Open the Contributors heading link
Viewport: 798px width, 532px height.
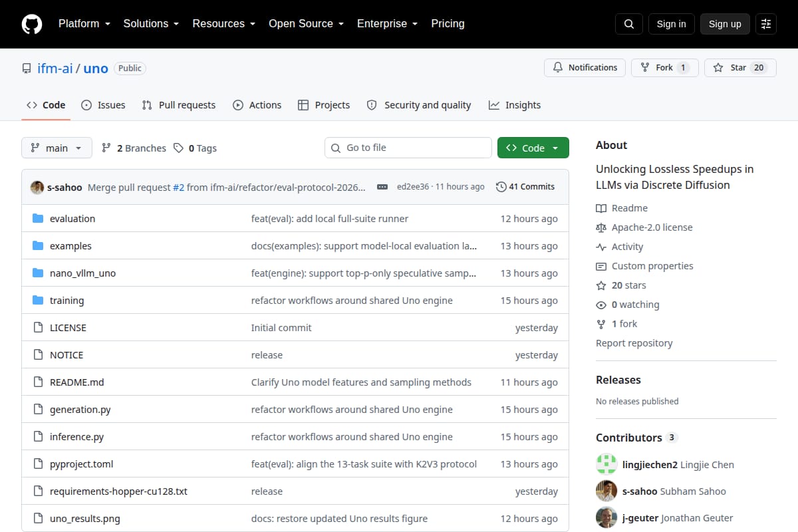click(636, 438)
